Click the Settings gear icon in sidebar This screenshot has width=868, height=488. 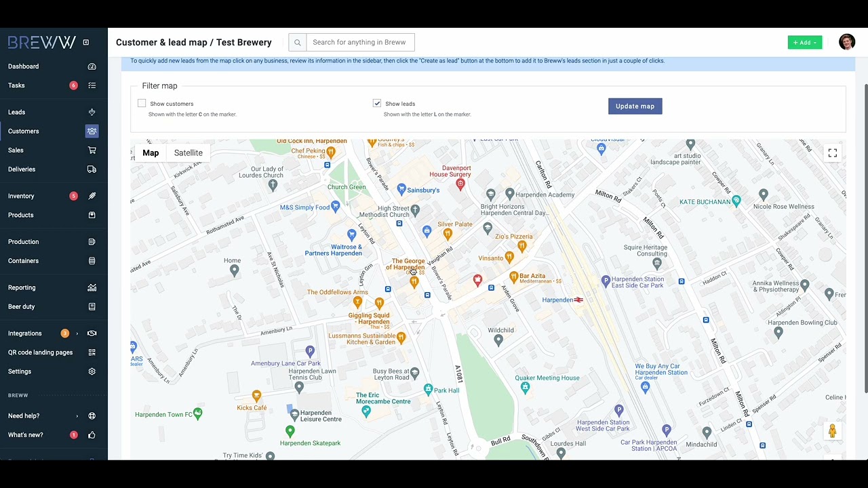click(x=92, y=371)
